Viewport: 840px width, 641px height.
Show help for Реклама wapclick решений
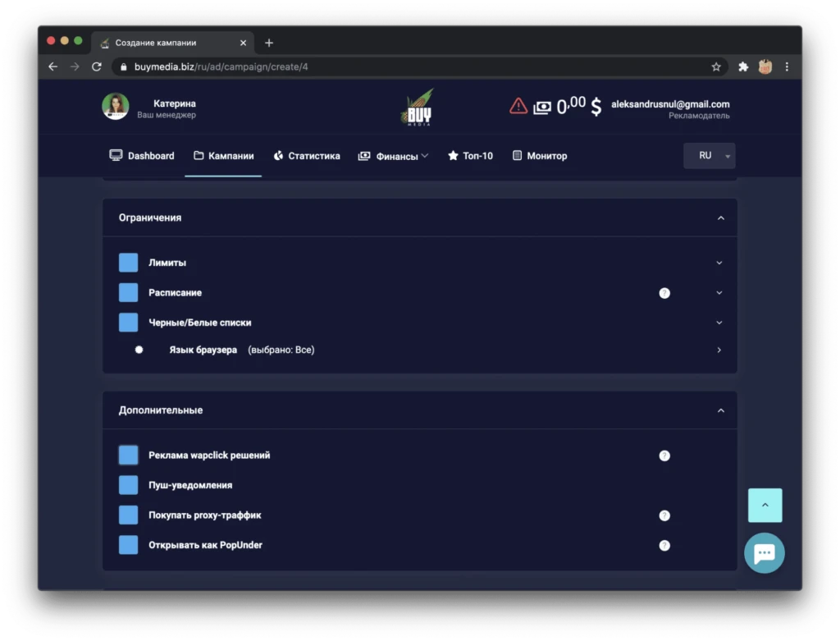point(664,456)
